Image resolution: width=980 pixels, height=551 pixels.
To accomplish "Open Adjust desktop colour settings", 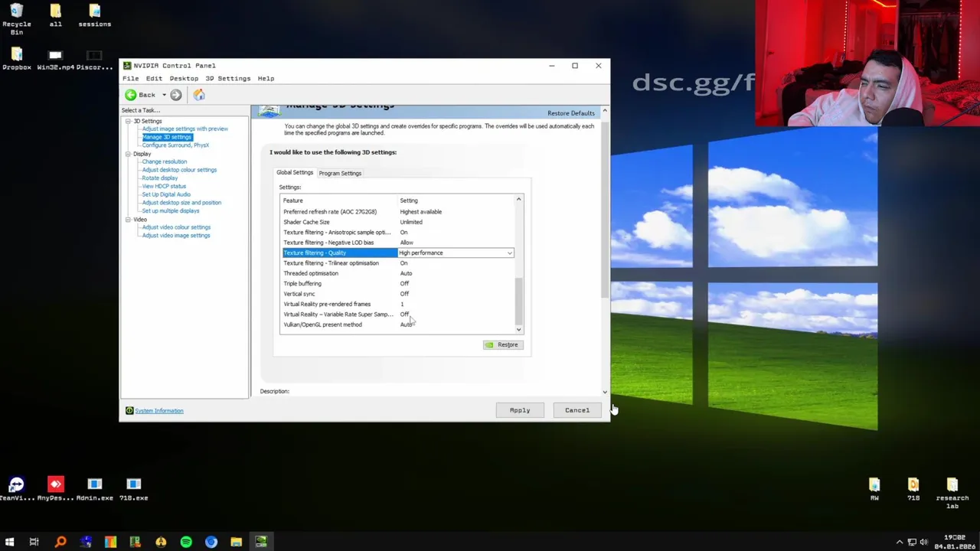I will (x=179, y=170).
